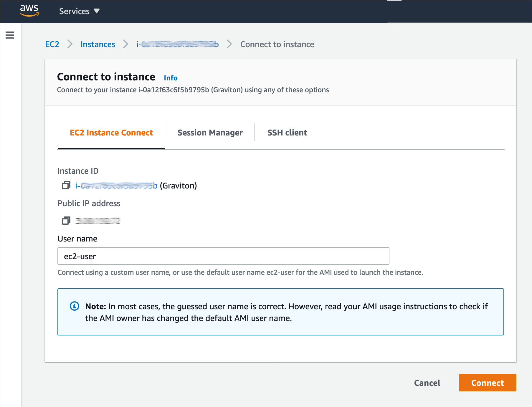Open the Services dropdown arrow

click(97, 11)
